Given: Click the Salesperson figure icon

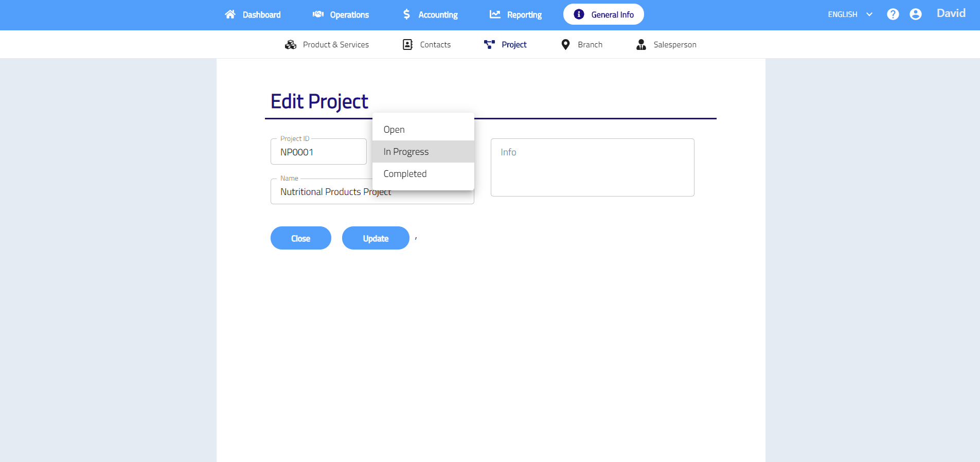Looking at the screenshot, I should pos(641,45).
